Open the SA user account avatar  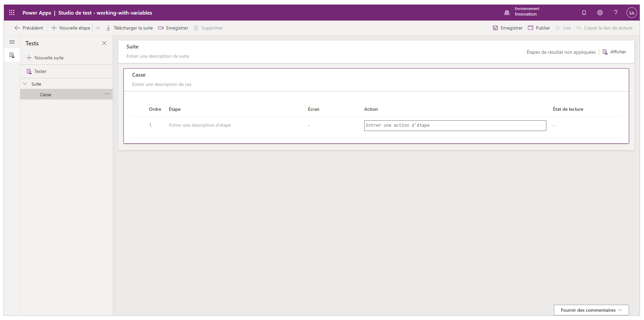pos(631,13)
